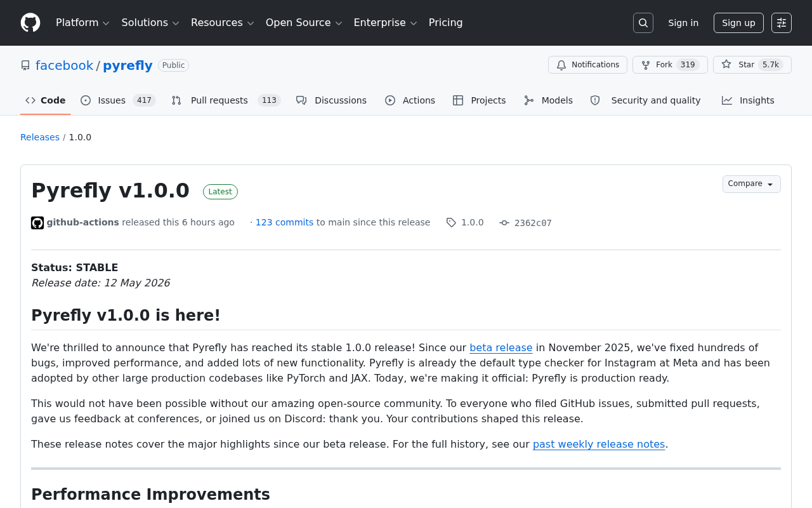Click the Fork icon
The image size is (812, 508).
click(x=646, y=65)
